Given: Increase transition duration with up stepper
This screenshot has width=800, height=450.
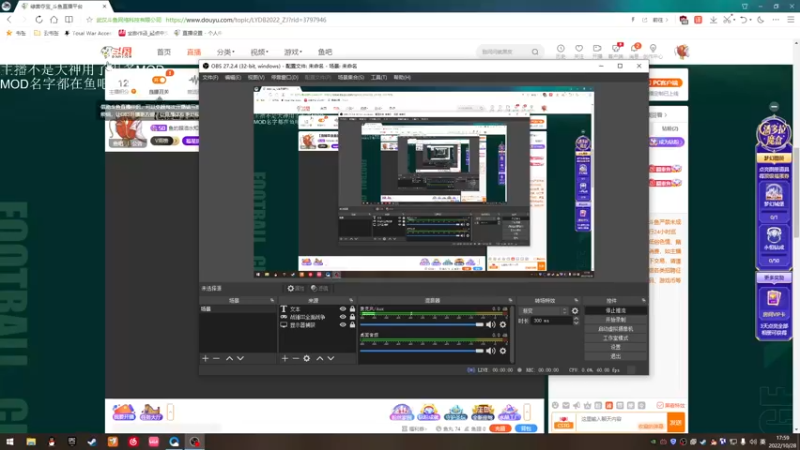Looking at the screenshot, I should point(576,319).
